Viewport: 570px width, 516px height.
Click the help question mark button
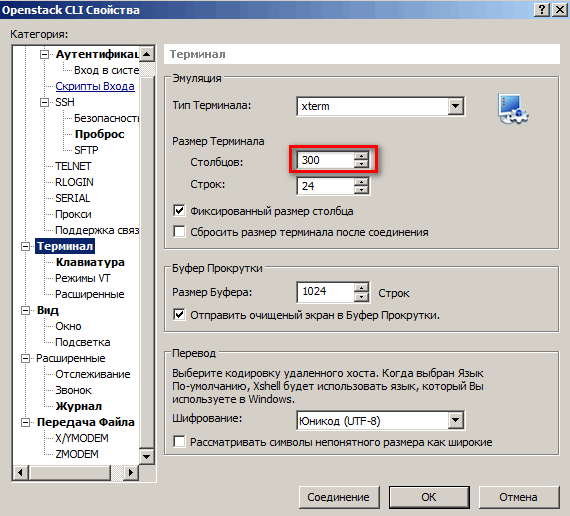coord(541,10)
